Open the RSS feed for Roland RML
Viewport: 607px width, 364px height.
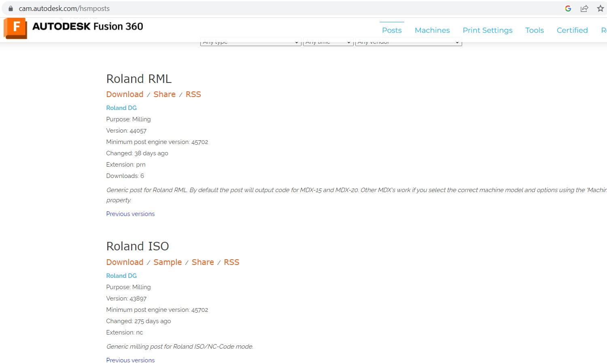pos(193,94)
